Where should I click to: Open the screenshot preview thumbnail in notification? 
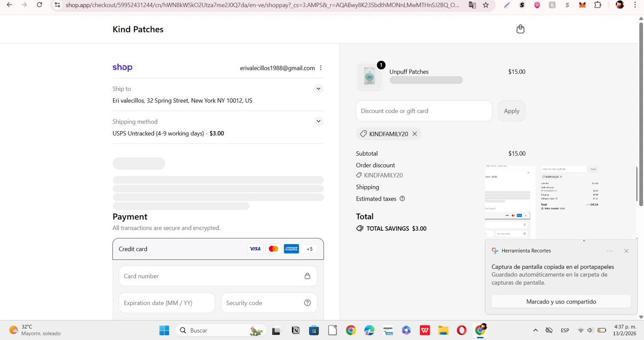pos(561,202)
